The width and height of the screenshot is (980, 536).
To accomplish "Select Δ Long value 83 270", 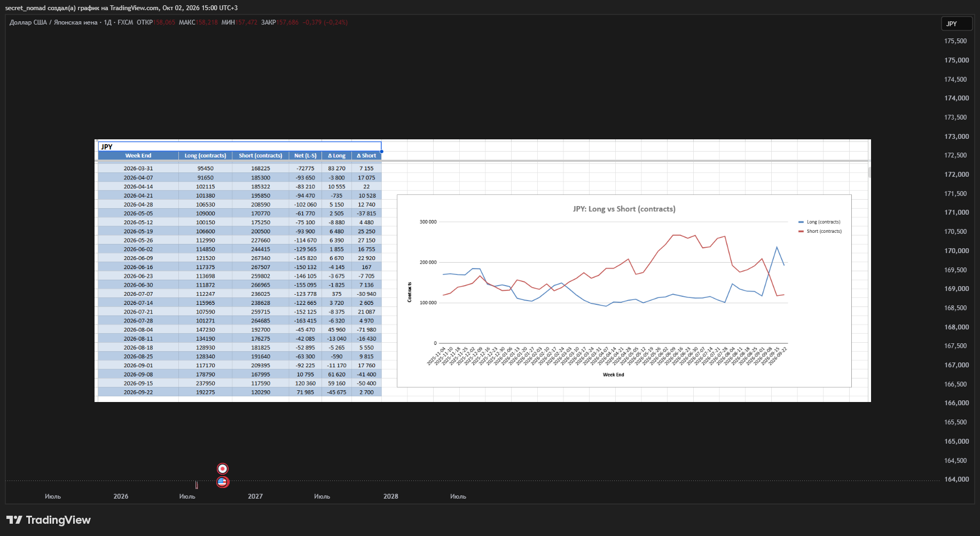I will [337, 169].
